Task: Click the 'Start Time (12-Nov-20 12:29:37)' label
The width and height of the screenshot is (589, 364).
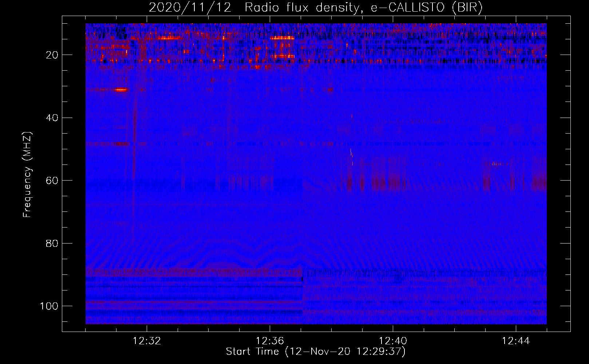Action: (x=316, y=352)
